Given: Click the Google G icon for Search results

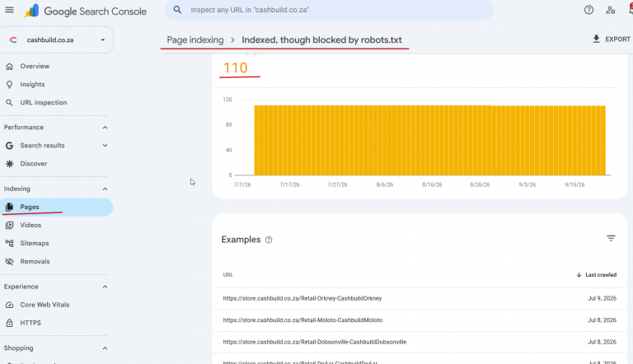Looking at the screenshot, I should (x=9, y=145).
